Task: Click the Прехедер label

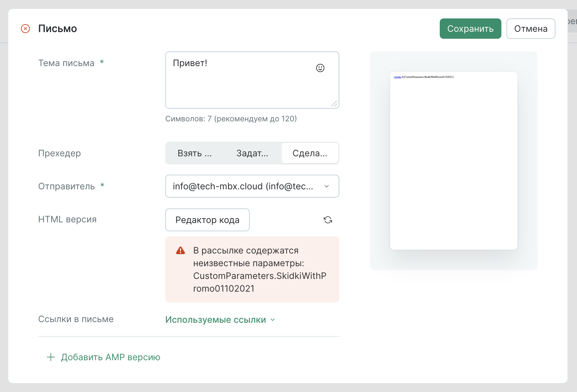Action: pos(59,153)
